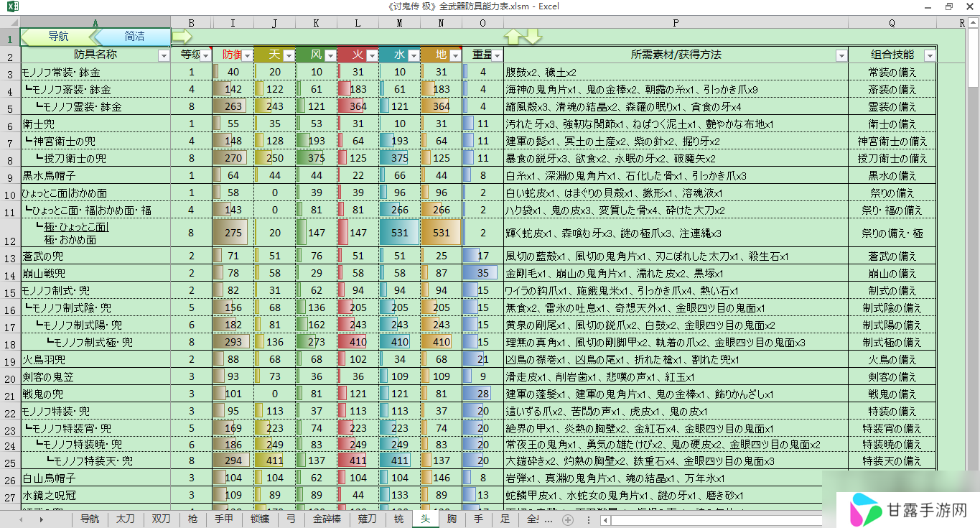This screenshot has height=528, width=980.
Task: Click the materials cell starting with 金剛毛x1
Action: (x=676, y=274)
